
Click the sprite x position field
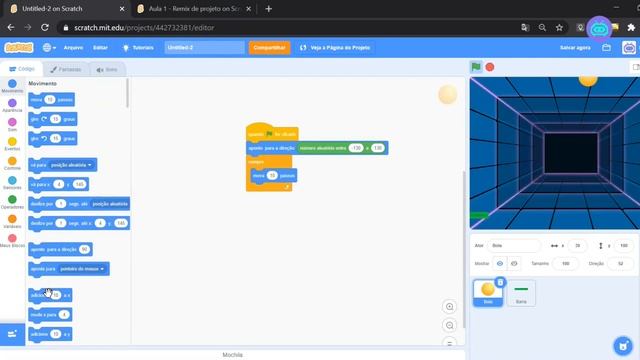pyautogui.click(x=578, y=246)
